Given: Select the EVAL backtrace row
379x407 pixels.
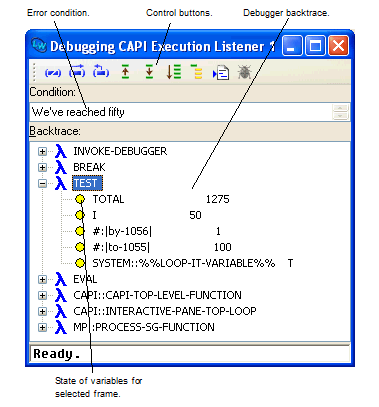Looking at the screenshot, I should [x=85, y=279].
